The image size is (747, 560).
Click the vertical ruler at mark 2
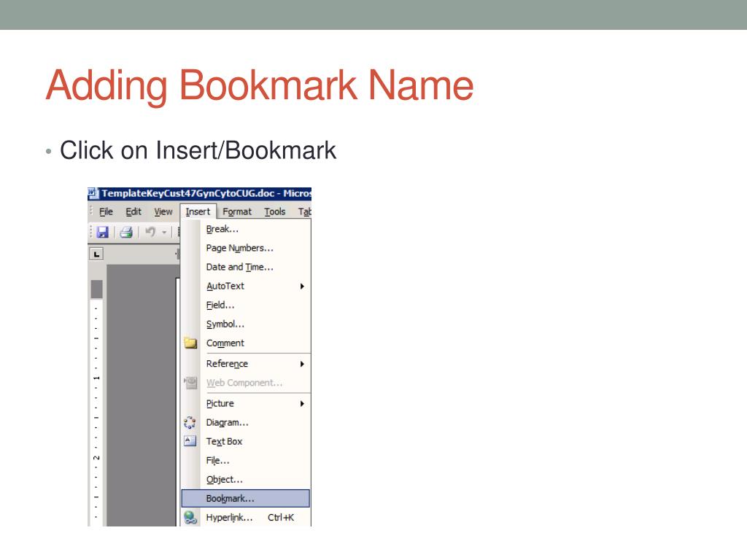coord(97,457)
